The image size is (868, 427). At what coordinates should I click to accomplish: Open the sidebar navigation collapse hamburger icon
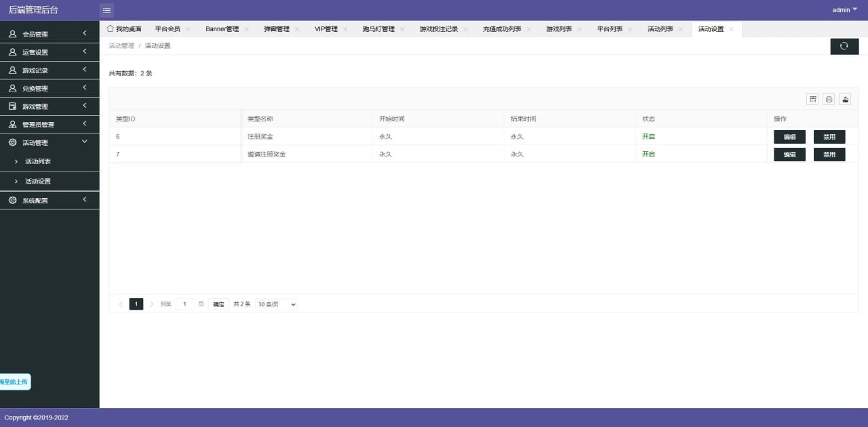tap(106, 10)
